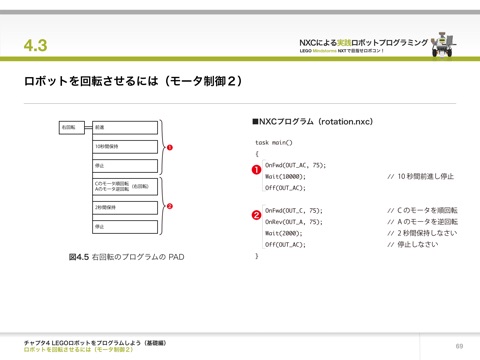Screen dimensions: 480x360
Task: Click the comment // 停止しなさい
Action: (413, 244)
